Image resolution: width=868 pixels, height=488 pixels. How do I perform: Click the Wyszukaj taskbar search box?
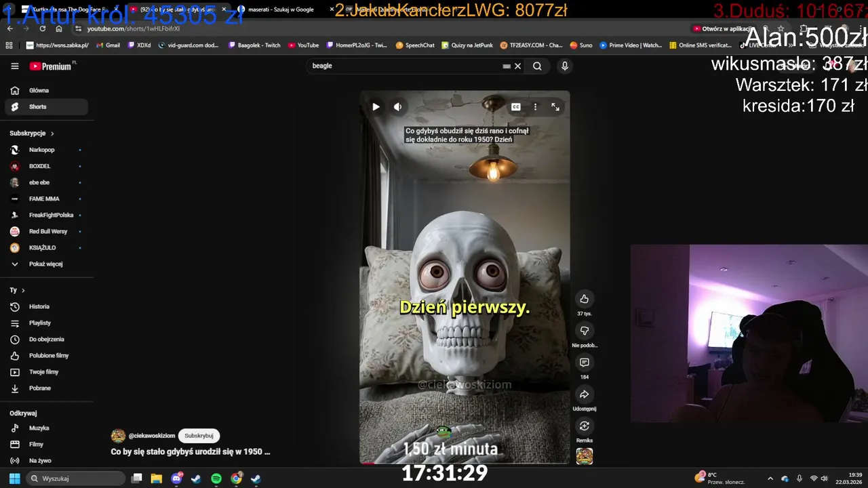tap(76, 479)
